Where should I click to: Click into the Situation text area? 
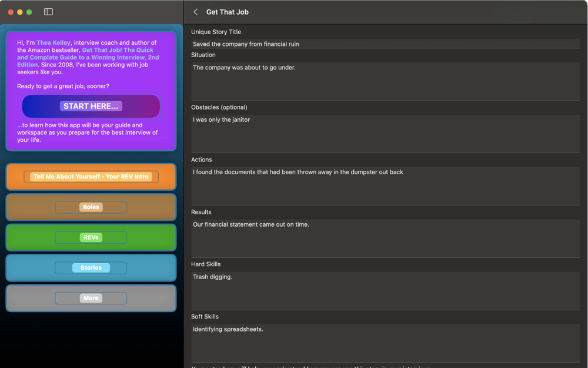[385, 81]
